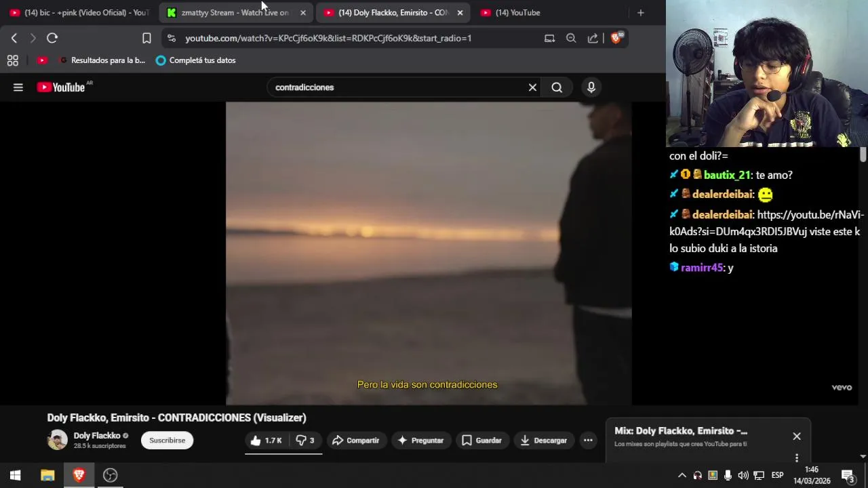Click the zoom magnifier icon in address bar

571,38
